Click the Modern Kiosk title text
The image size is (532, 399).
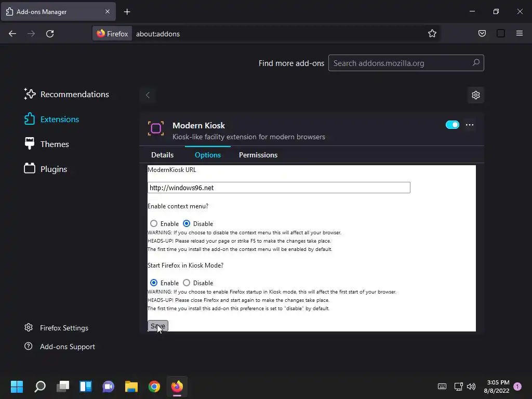pos(199,126)
